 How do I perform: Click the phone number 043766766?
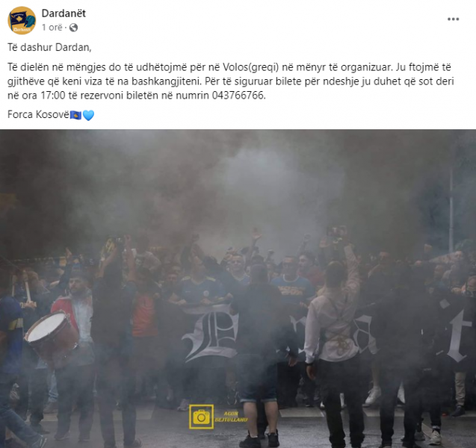click(x=238, y=96)
